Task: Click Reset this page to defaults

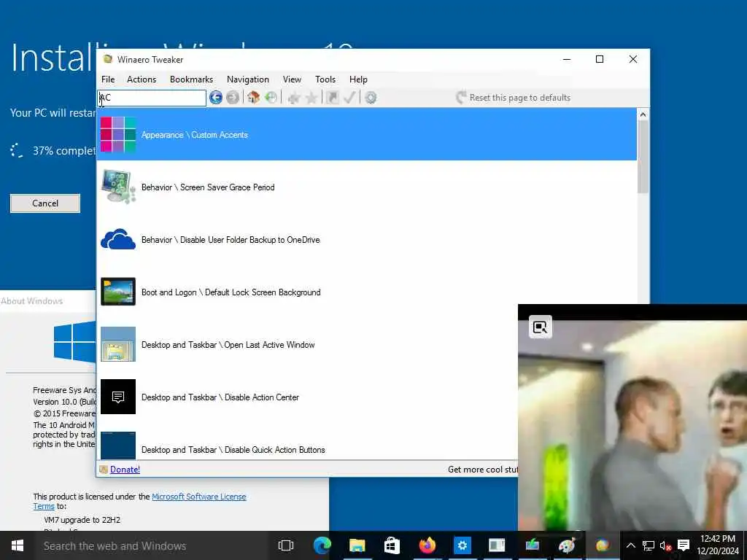Action: click(x=513, y=98)
